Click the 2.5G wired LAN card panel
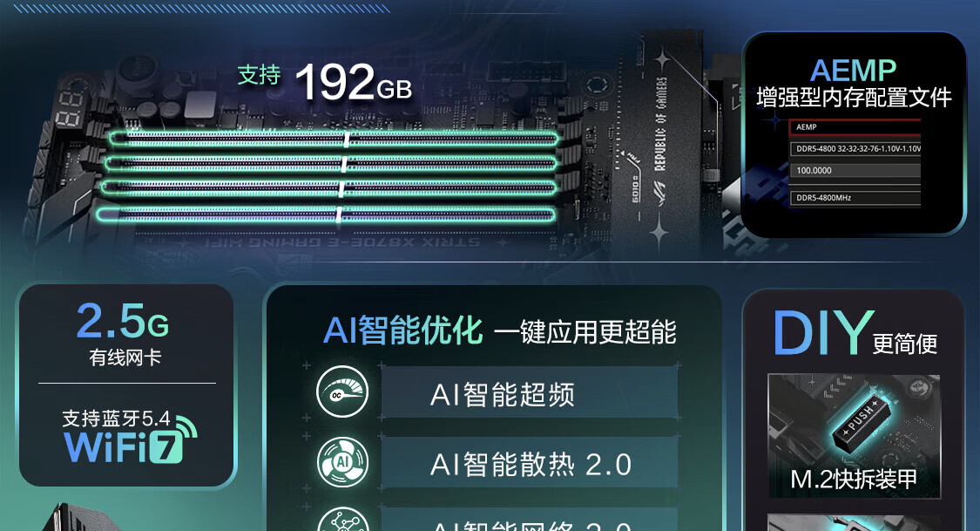Screen dimensions: 980x531 (x=126, y=386)
